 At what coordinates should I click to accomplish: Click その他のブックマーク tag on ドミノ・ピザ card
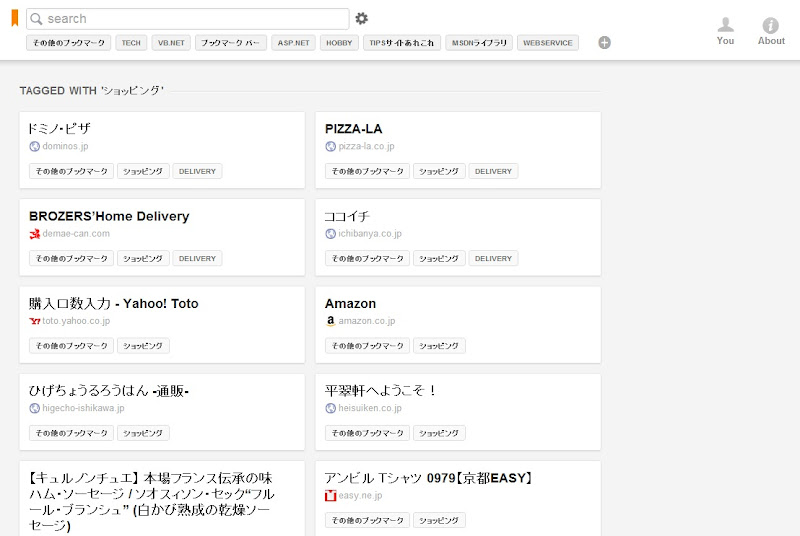pyautogui.click(x=71, y=171)
